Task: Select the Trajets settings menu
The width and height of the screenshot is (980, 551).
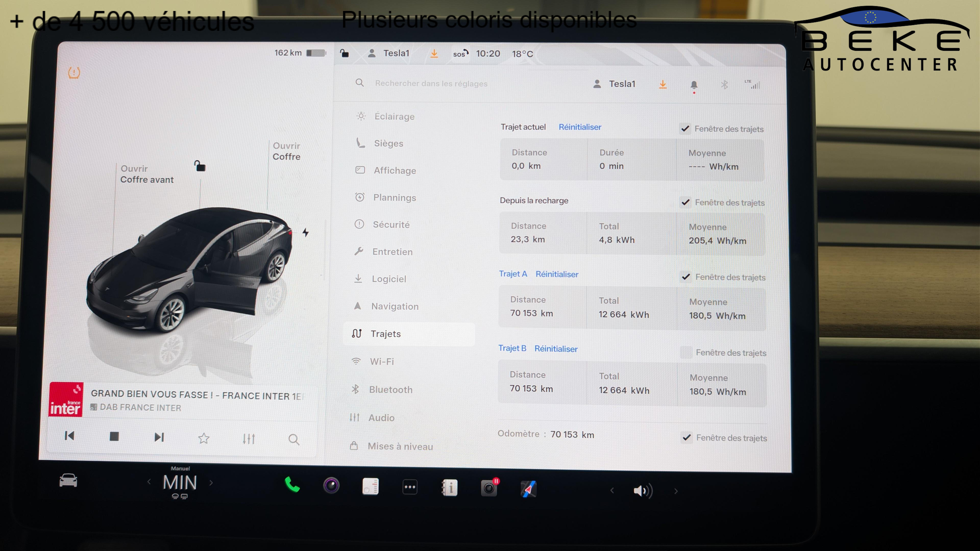Action: [409, 334]
